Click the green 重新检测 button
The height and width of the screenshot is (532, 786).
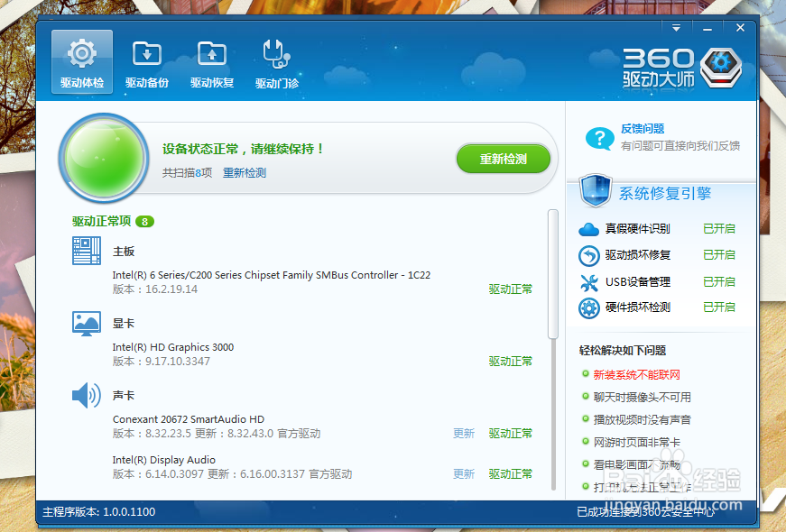point(504,160)
